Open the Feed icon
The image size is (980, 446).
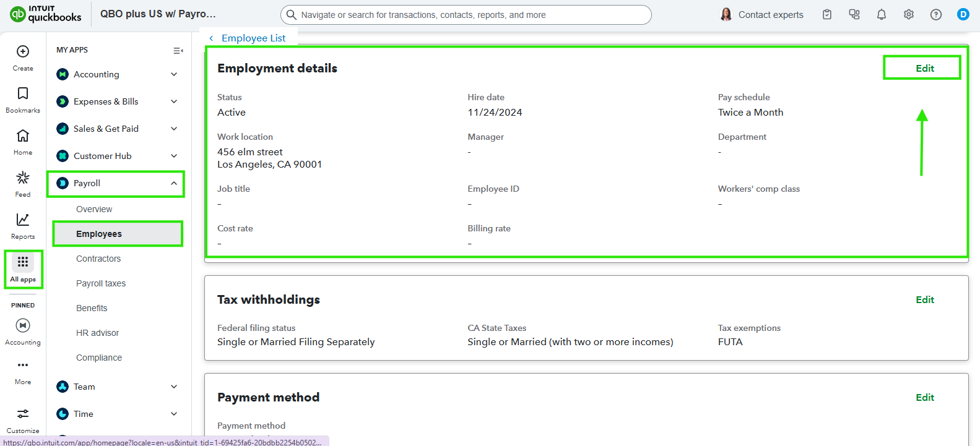coord(23,178)
